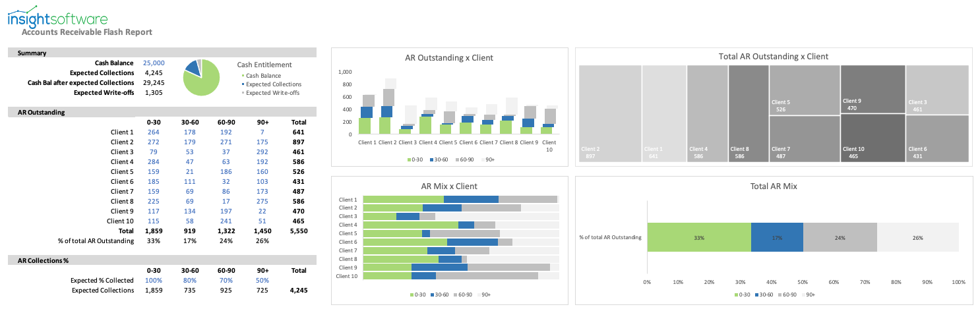Select the 29,245 cash balance after collections value
The image size is (980, 311).
tap(154, 82)
